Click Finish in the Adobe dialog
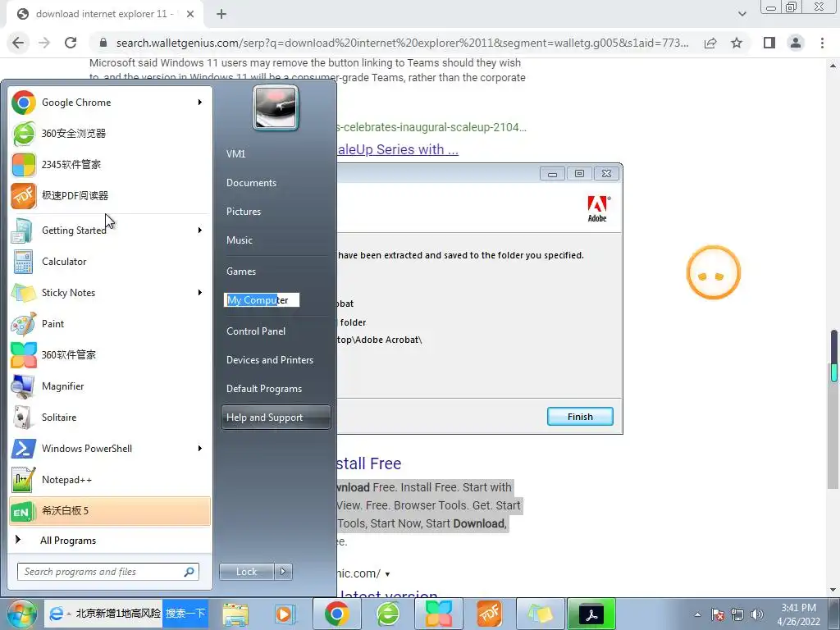This screenshot has height=630, width=840. [580, 417]
